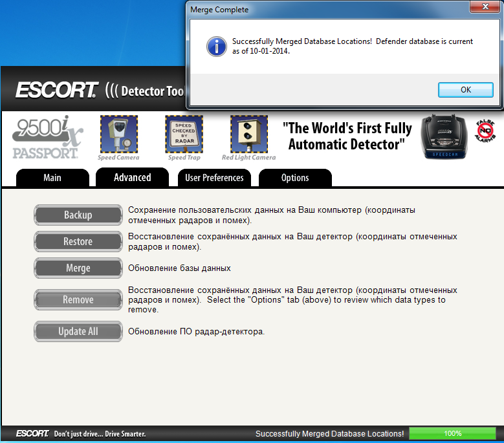Viewport: 504px width, 443px height.
Task: Click the Backup button
Action: (78, 215)
